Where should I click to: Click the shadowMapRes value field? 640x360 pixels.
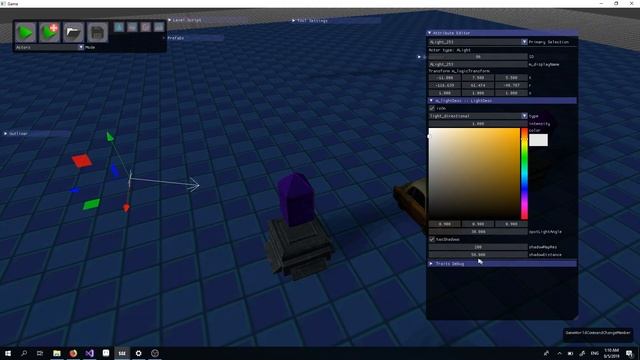point(478,247)
